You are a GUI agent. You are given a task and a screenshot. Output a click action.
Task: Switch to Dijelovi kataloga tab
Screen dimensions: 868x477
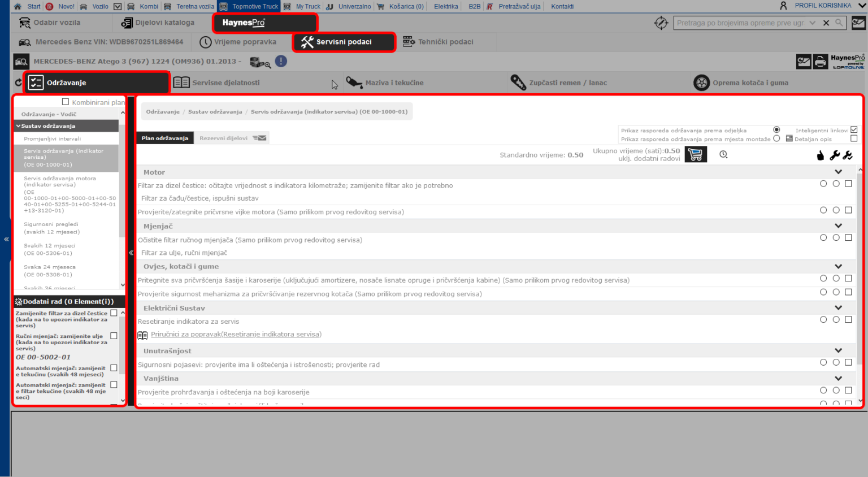[x=158, y=23]
